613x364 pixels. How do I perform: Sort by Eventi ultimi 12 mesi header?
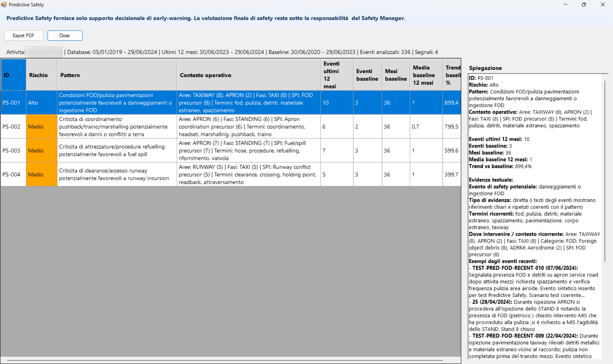click(337, 75)
